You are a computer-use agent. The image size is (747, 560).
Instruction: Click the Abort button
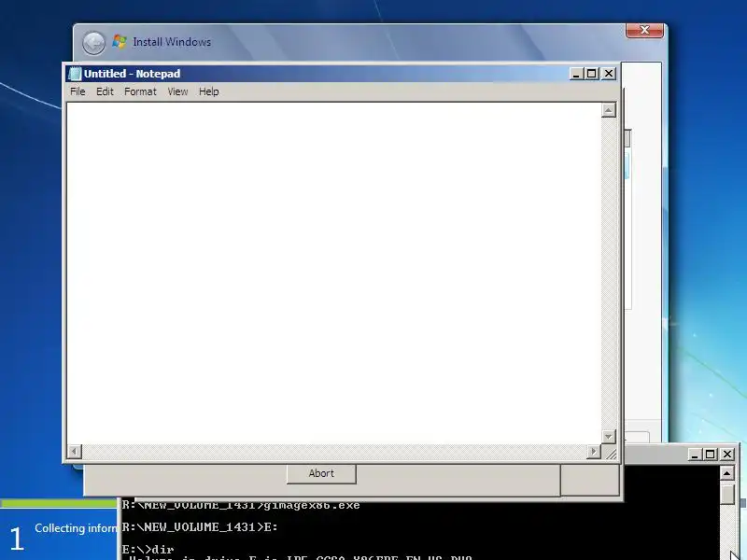(321, 473)
